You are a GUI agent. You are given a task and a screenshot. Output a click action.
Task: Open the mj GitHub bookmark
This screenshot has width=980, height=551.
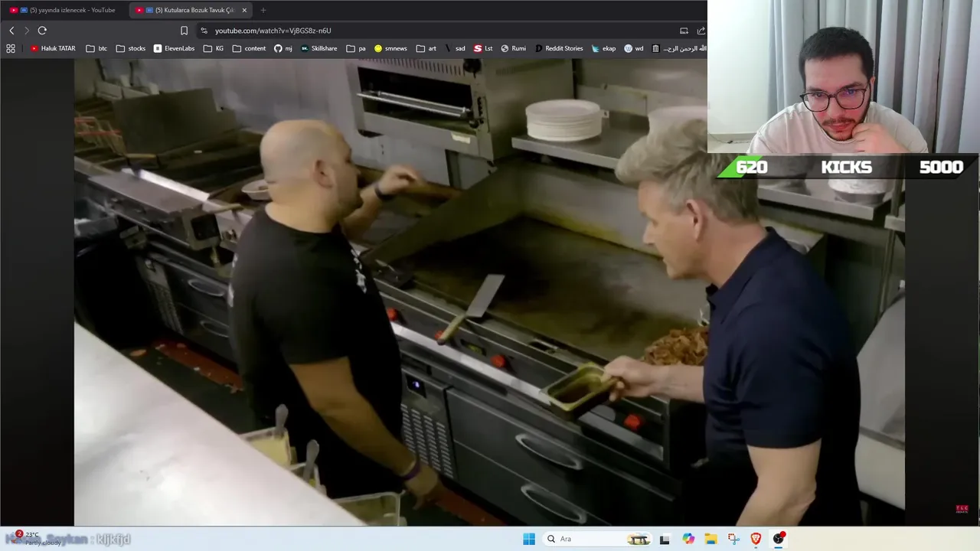pyautogui.click(x=283, y=48)
